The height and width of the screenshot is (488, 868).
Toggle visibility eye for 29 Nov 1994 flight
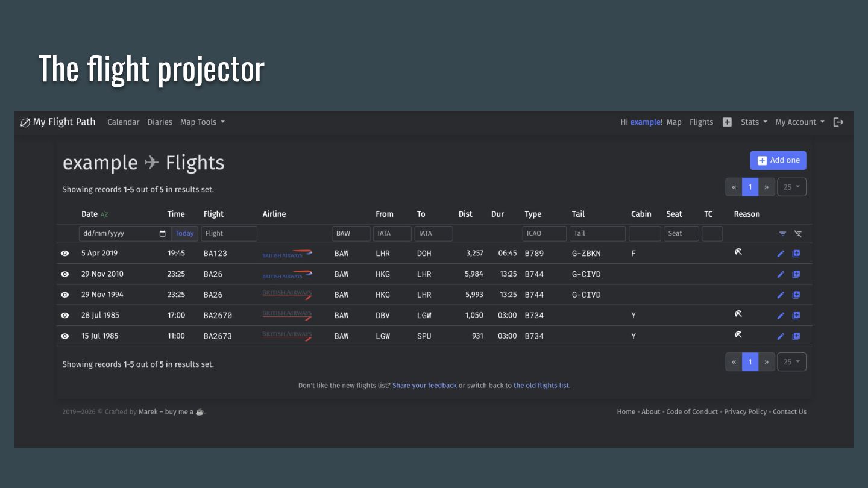[x=65, y=295]
